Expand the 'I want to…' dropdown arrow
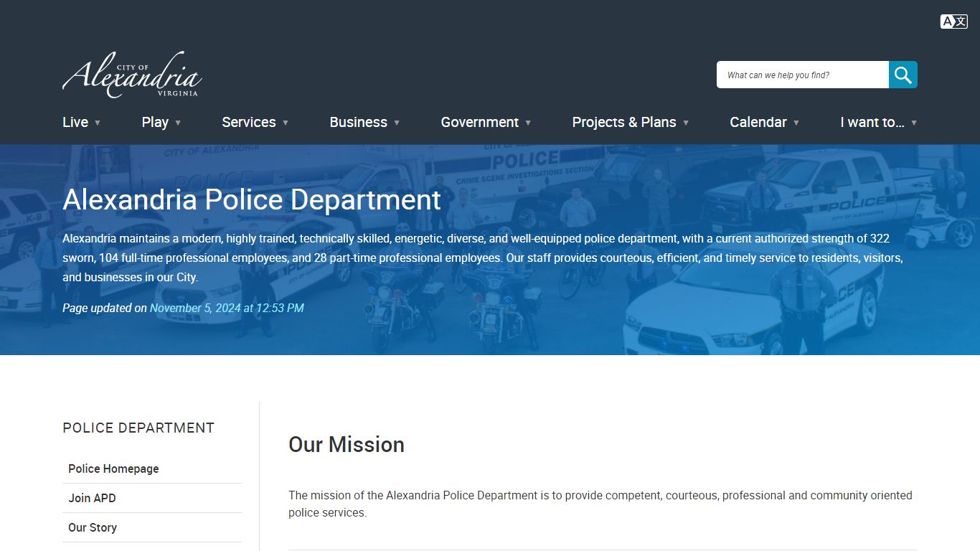 pos(914,123)
